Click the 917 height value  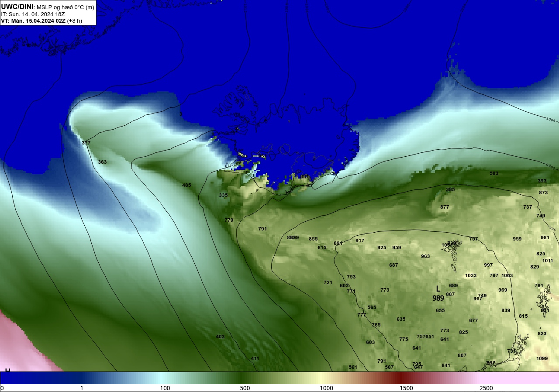[x=360, y=241]
